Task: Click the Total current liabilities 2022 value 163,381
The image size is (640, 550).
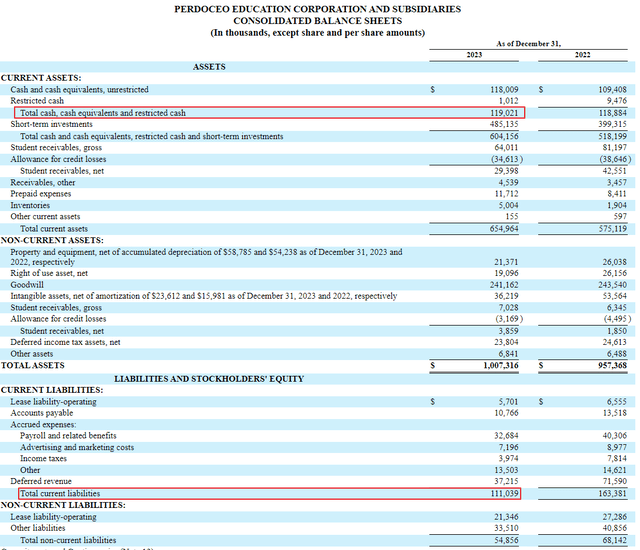Action: click(612, 493)
